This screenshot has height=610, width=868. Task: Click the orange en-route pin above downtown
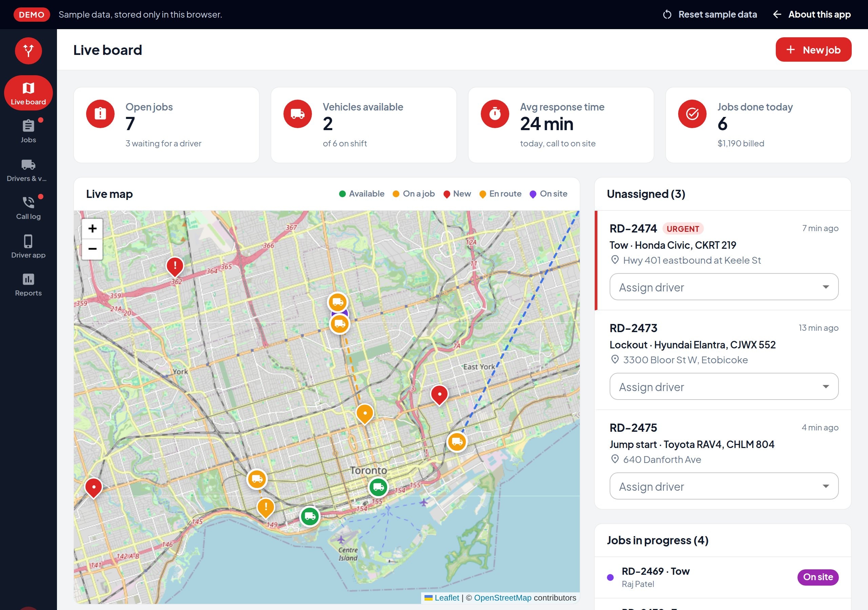pyautogui.click(x=365, y=414)
